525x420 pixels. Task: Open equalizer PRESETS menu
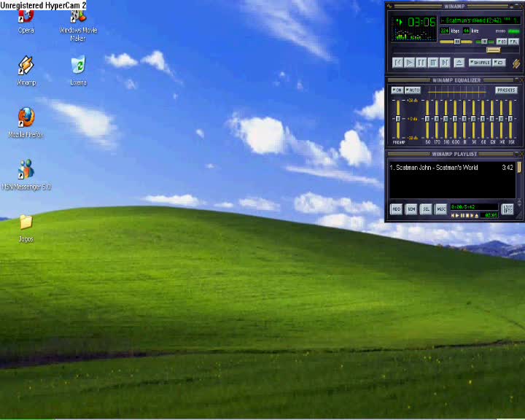click(506, 90)
